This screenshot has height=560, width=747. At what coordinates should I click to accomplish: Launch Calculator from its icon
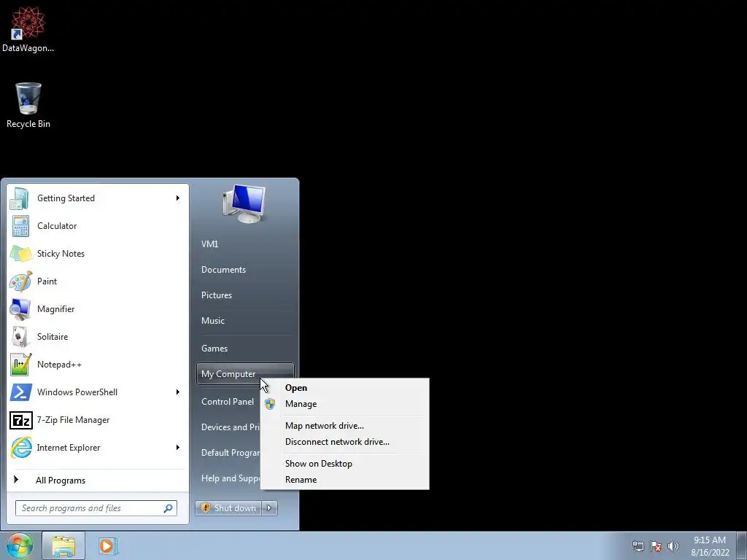point(20,226)
